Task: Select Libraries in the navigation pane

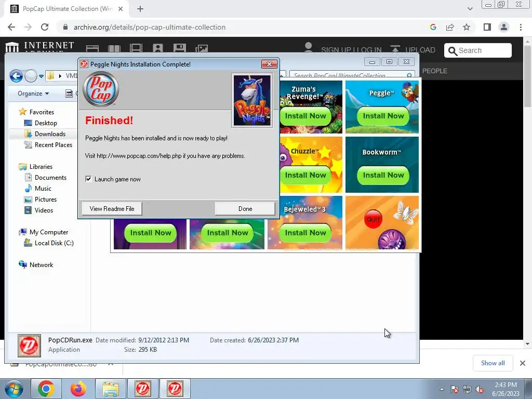Action: (41, 167)
